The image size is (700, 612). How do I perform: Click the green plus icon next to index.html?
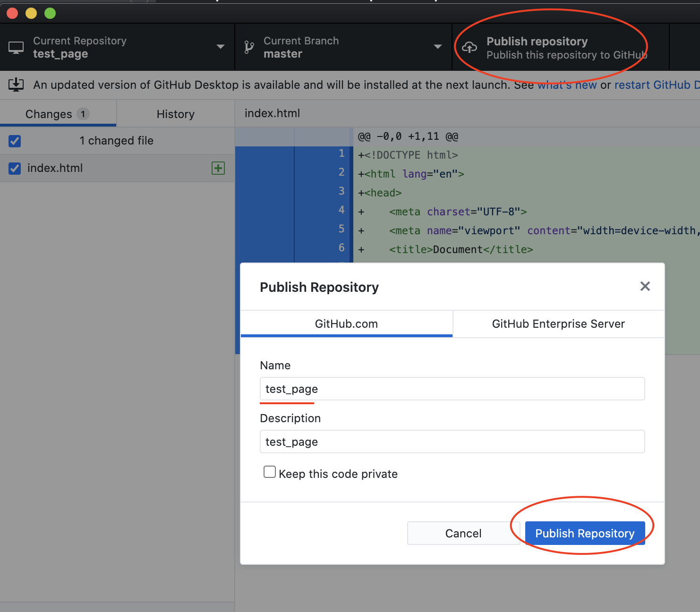218,168
